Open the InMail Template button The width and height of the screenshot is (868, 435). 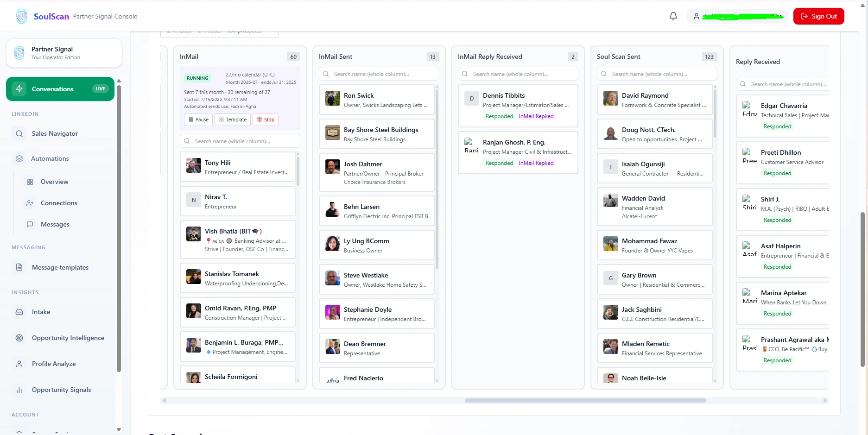point(233,120)
